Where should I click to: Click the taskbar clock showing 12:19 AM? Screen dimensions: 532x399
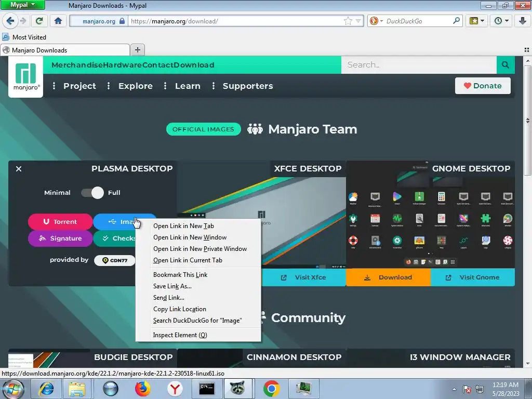[506, 389]
